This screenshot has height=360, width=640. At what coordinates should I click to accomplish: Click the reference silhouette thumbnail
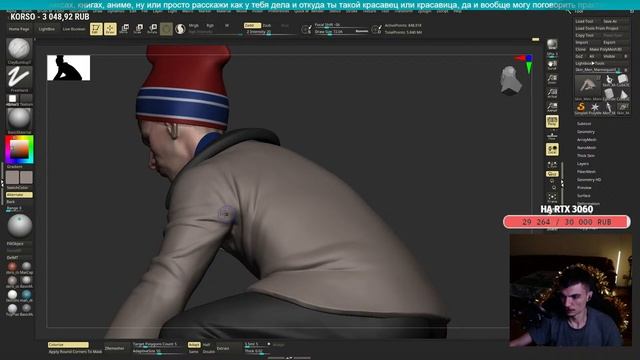pyautogui.click(x=68, y=68)
